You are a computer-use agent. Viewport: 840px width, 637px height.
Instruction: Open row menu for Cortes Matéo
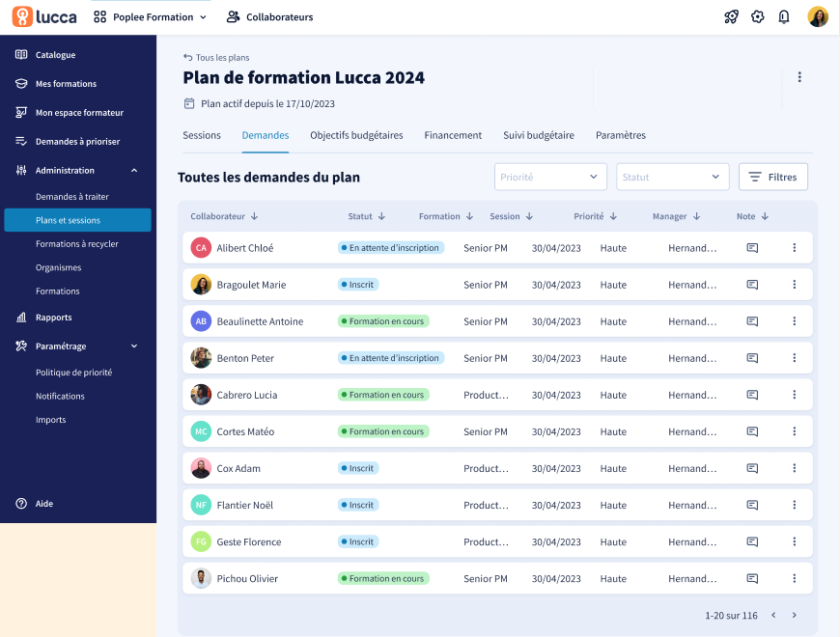click(x=795, y=431)
